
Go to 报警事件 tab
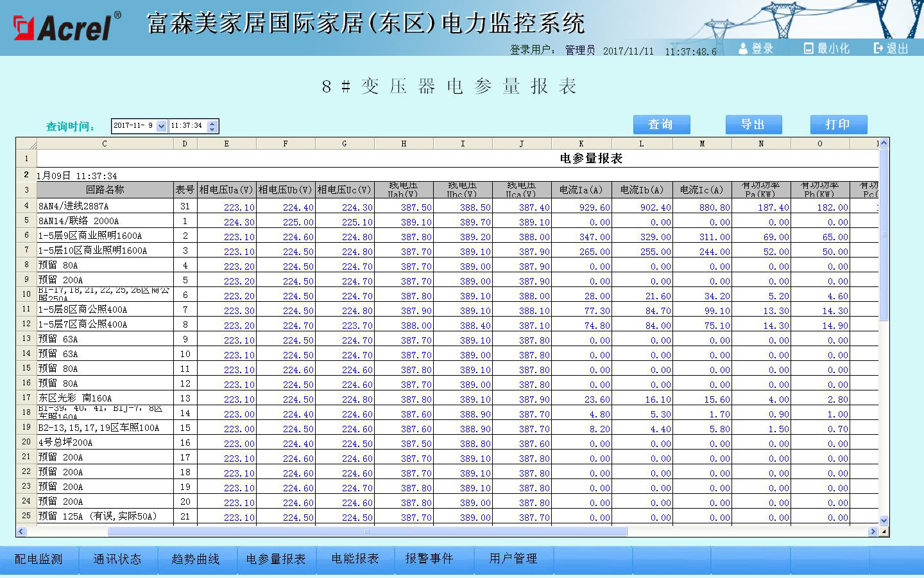pyautogui.click(x=429, y=559)
